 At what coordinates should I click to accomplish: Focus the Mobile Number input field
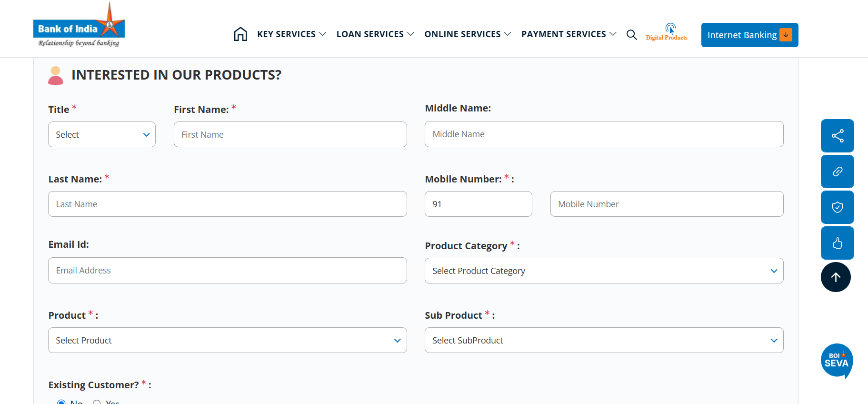[667, 204]
